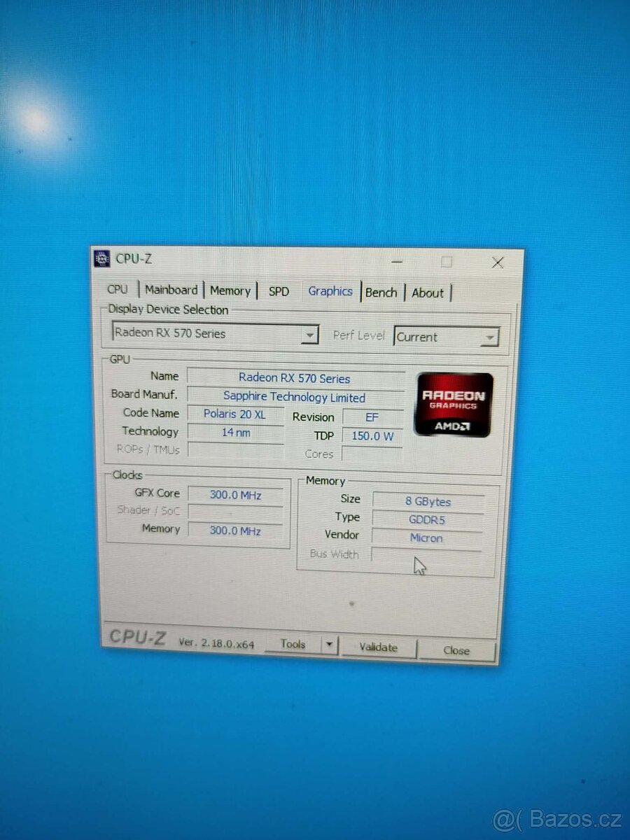
Task: Click the Graphics tab
Action: [330, 291]
